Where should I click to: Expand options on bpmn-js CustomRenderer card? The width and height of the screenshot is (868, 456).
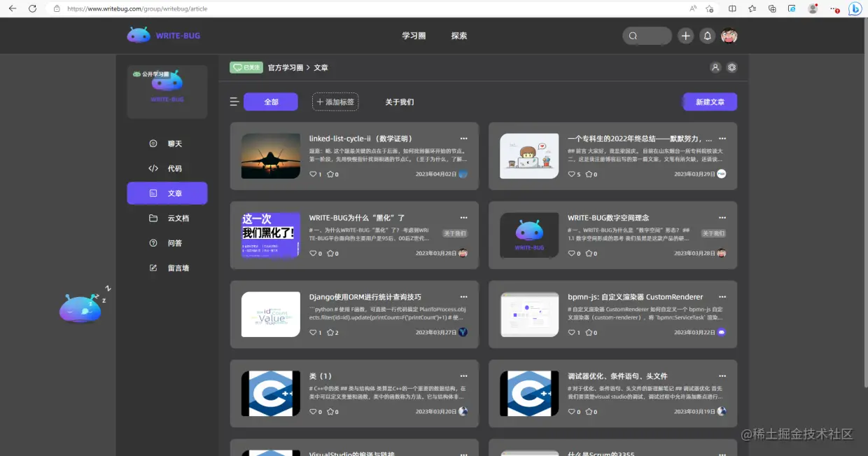coord(722,296)
